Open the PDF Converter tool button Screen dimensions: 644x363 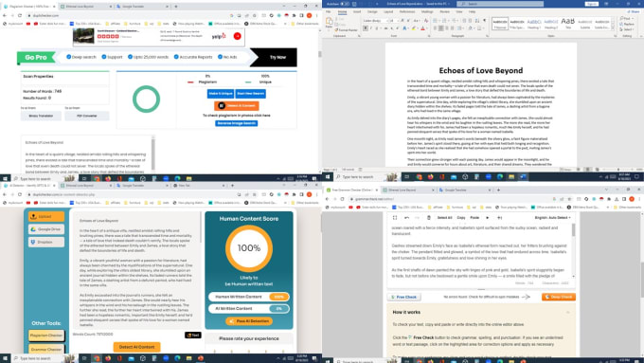(x=87, y=116)
